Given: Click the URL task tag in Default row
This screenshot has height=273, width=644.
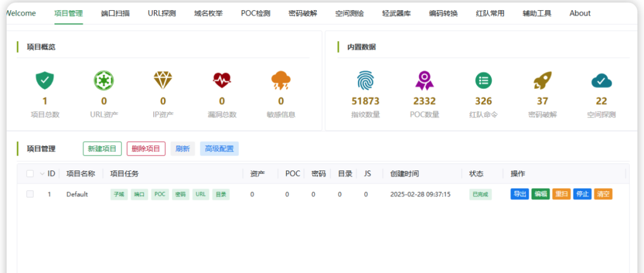Looking at the screenshot, I should coord(201,194).
